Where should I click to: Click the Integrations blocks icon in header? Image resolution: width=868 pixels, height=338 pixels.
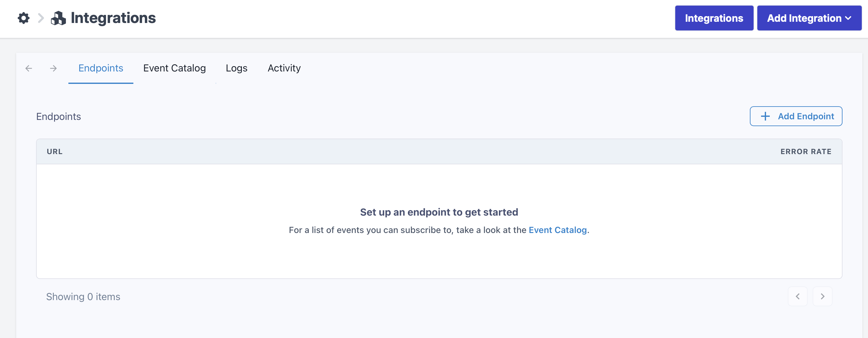pos(58,18)
